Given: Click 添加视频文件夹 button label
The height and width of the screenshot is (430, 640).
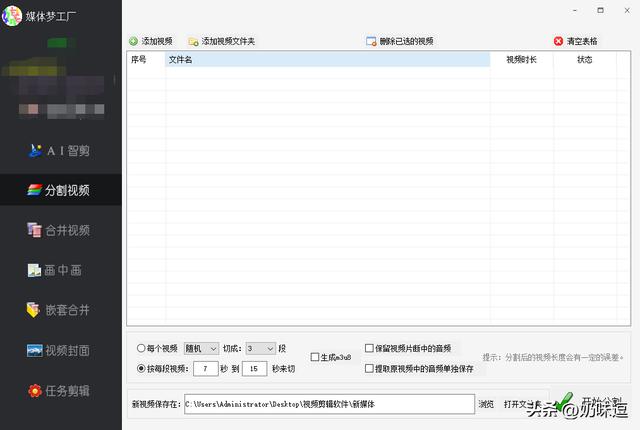Looking at the screenshot, I should [228, 41].
